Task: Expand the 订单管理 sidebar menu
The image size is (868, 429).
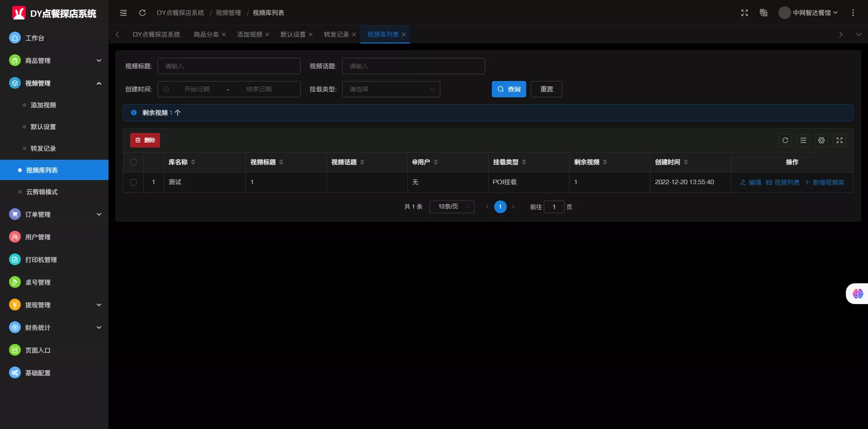Action: point(54,214)
